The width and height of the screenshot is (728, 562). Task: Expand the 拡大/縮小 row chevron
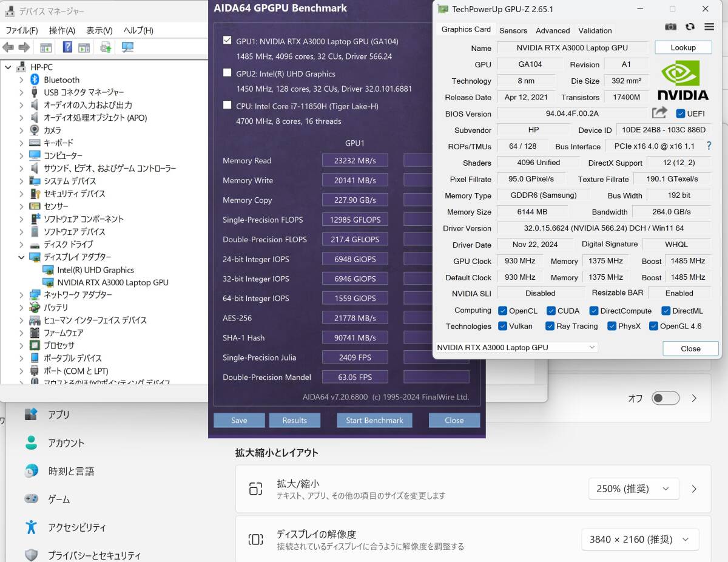click(694, 489)
